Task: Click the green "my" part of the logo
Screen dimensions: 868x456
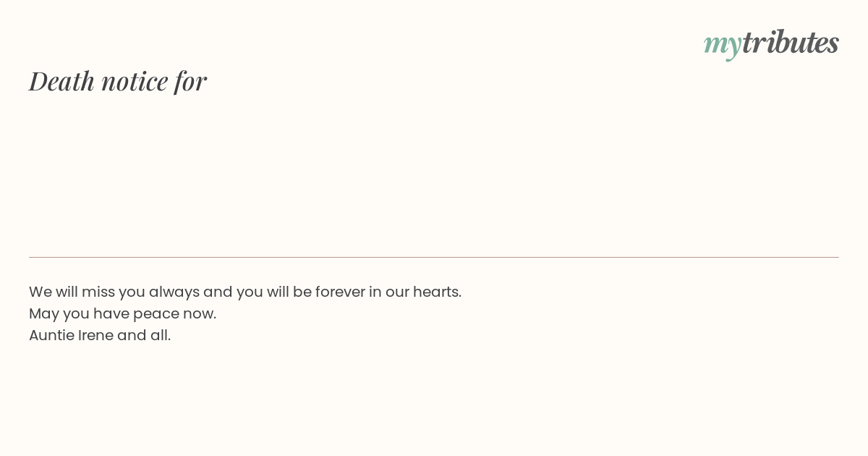Action: [x=723, y=46]
